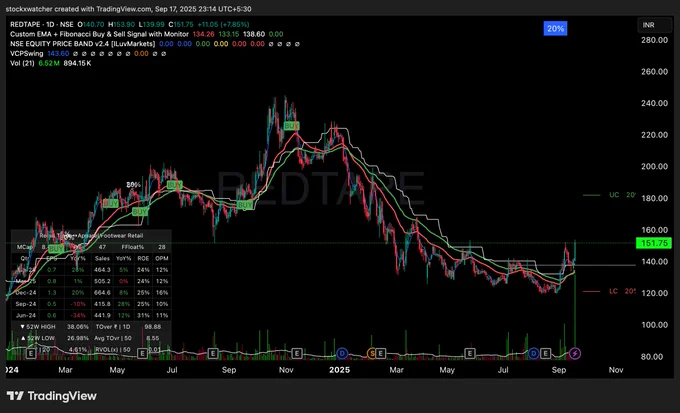Click the 200.00 price axis label
The width and height of the screenshot is (680, 413).
654,167
